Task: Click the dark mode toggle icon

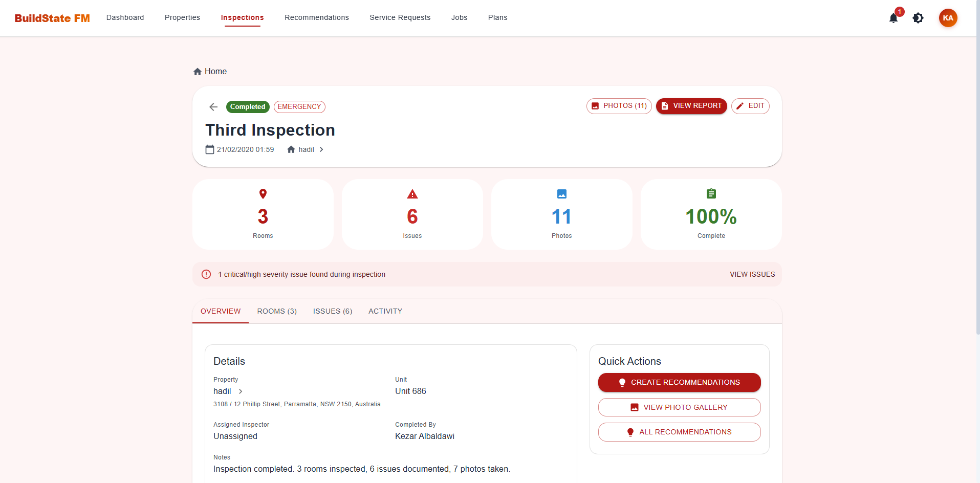Action: pyautogui.click(x=918, y=18)
